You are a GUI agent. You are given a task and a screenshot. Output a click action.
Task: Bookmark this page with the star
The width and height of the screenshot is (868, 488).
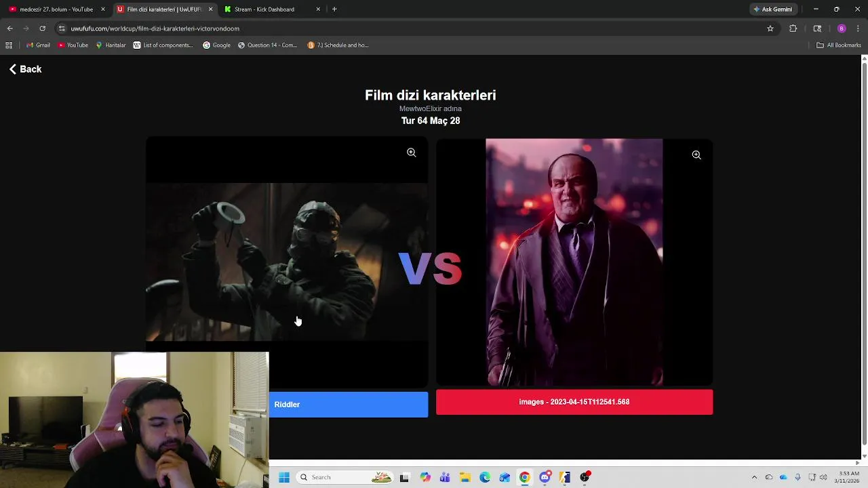pyautogui.click(x=770, y=28)
